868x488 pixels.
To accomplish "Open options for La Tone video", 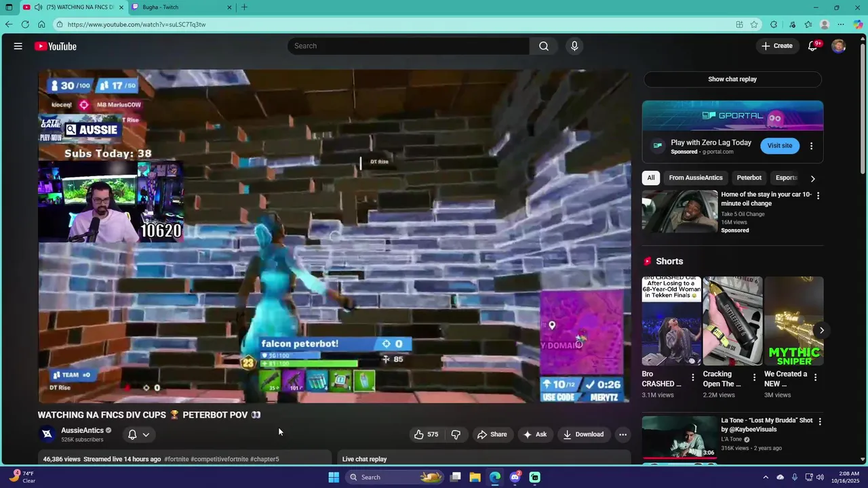I will 819,422.
